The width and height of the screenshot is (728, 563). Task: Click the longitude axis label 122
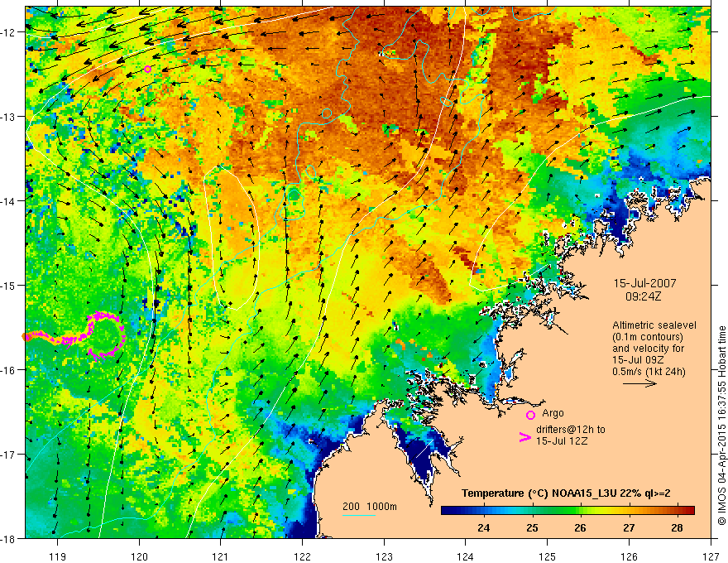(302, 556)
